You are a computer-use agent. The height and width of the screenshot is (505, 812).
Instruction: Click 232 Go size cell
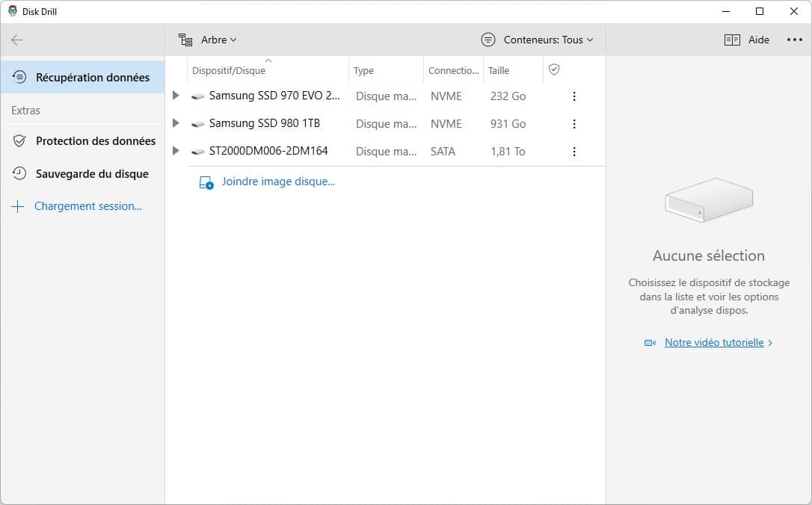point(508,96)
